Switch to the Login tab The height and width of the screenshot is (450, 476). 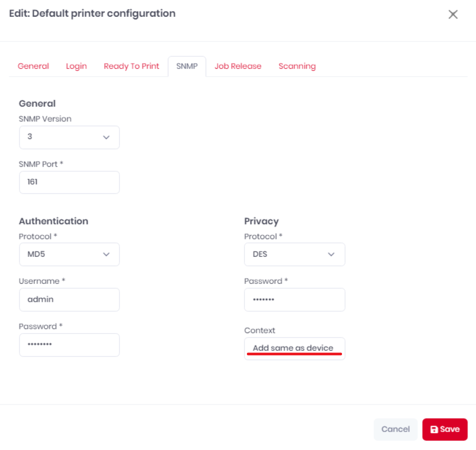click(x=76, y=66)
